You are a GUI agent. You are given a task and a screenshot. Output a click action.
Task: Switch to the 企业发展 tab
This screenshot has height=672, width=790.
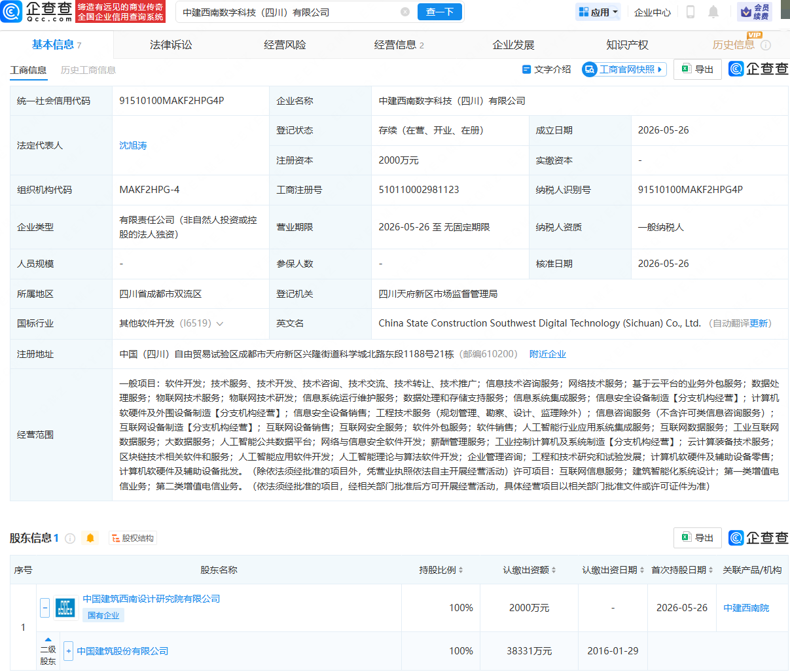point(513,44)
